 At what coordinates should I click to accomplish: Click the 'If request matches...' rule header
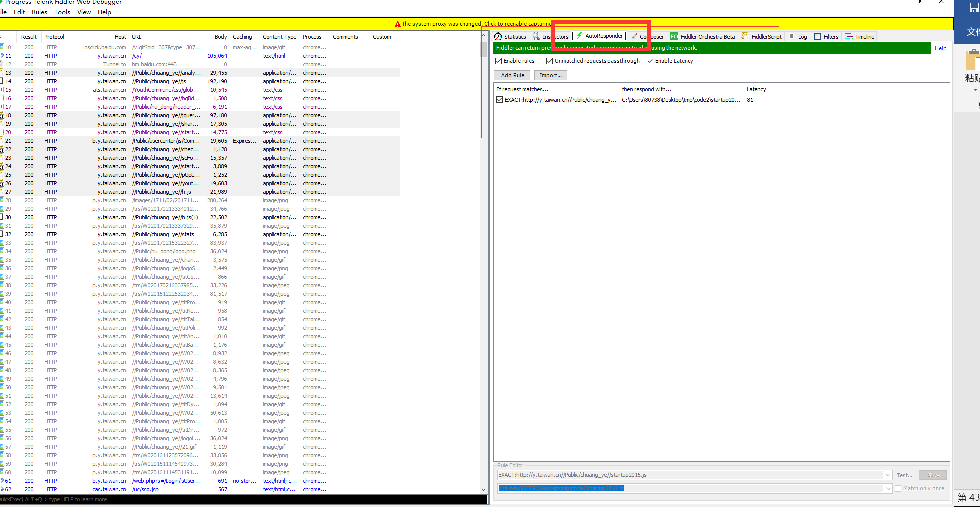click(556, 89)
